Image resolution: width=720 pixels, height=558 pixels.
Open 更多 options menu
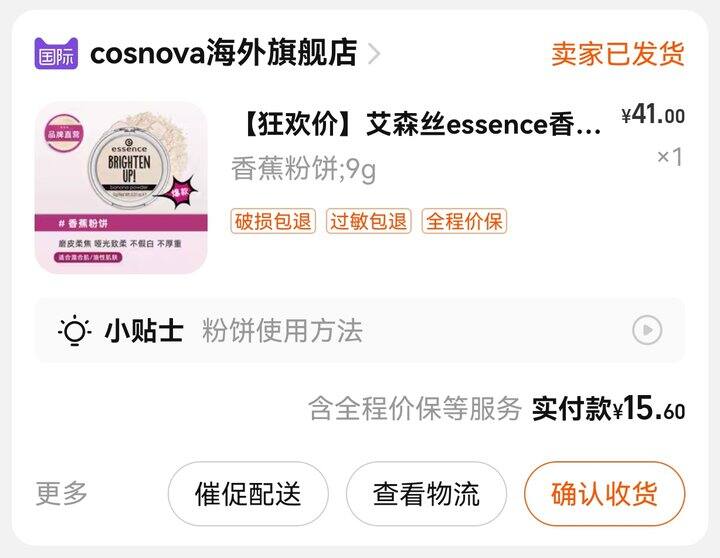point(62,494)
